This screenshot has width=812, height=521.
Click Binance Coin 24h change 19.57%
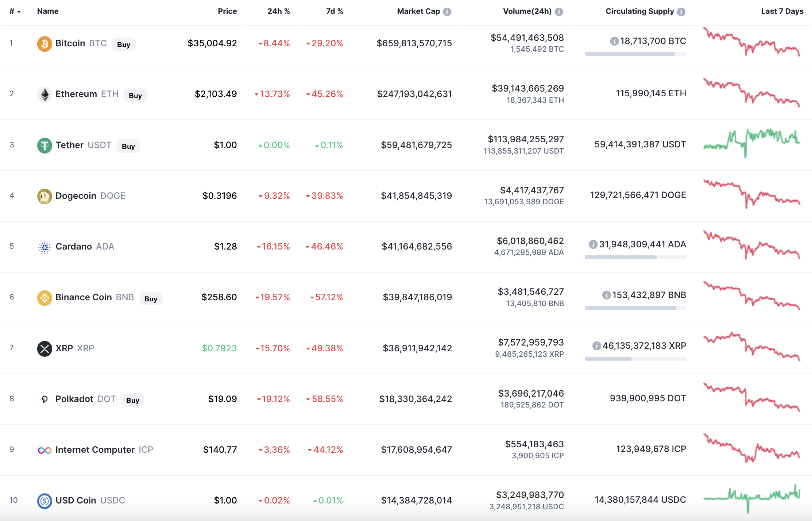[273, 297]
